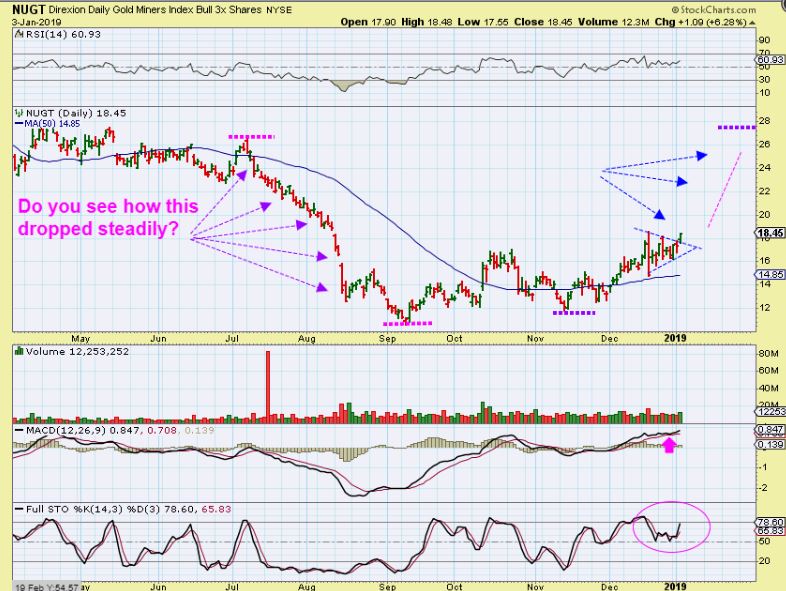Screen dimensions: 786x591
Task: Click the 30 level on the RSI axis
Action: 764,80
